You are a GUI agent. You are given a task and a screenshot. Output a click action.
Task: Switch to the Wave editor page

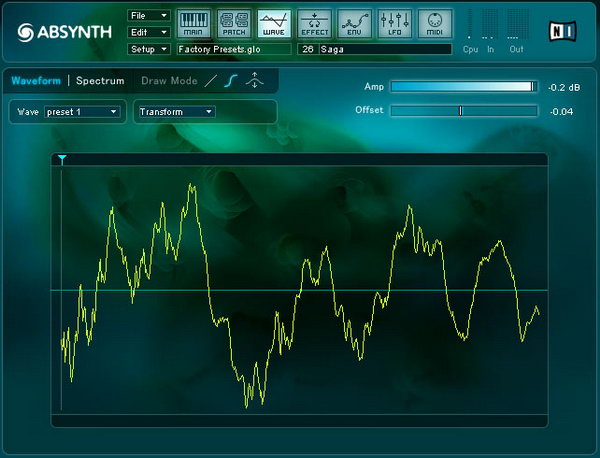coord(274,24)
